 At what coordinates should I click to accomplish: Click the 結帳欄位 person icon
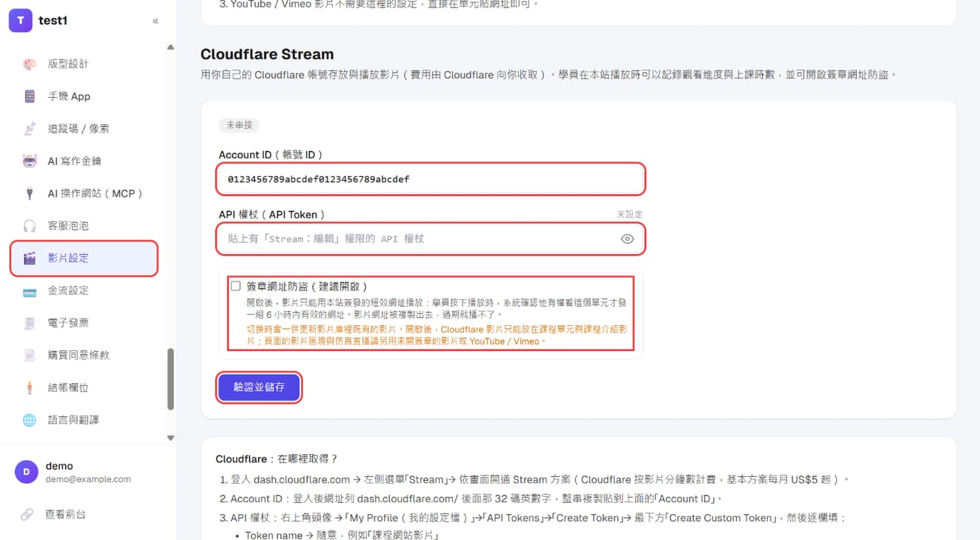(30, 387)
